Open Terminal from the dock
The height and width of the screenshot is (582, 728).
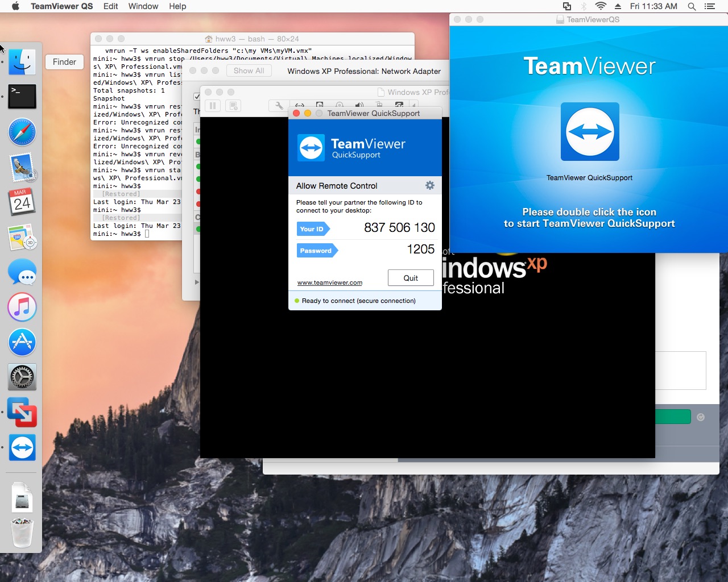click(22, 97)
